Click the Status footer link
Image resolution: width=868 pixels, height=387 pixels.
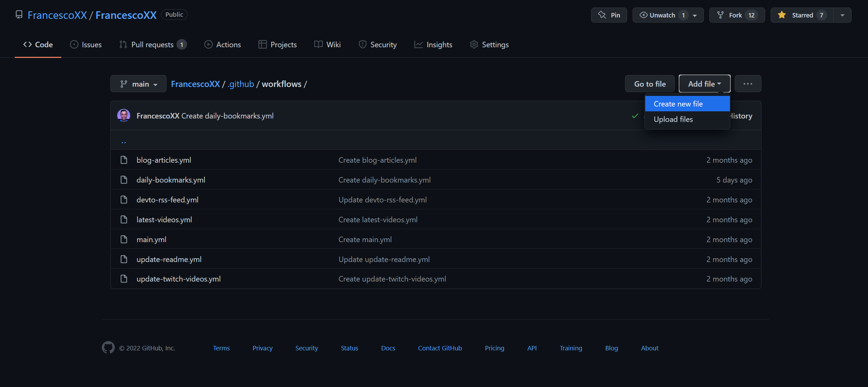pos(350,348)
